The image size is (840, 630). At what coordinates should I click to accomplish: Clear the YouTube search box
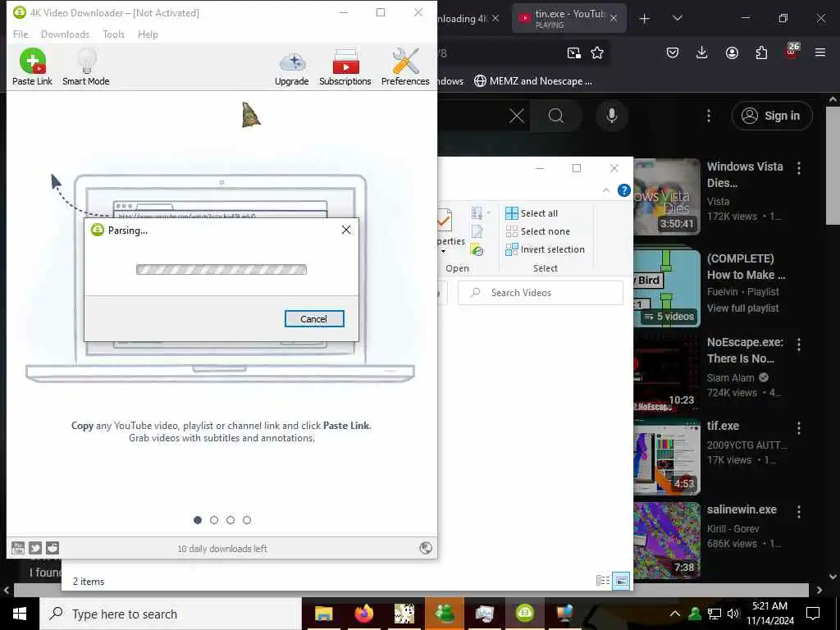point(517,116)
